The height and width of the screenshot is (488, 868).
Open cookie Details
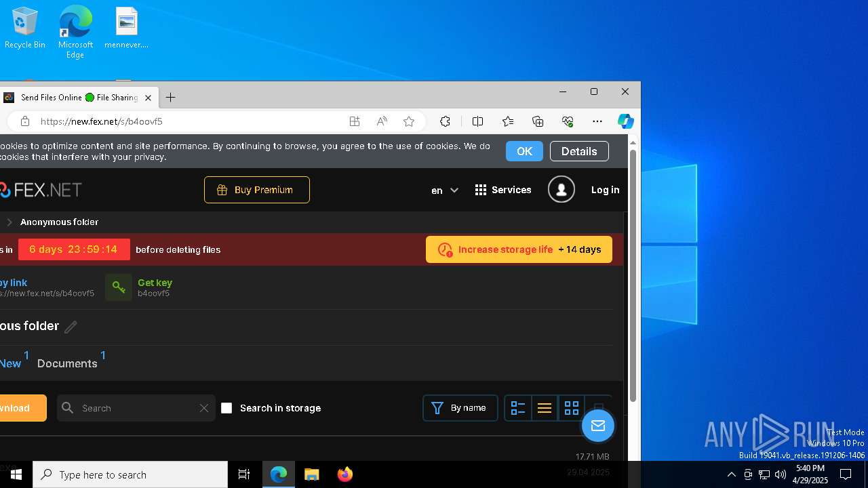(x=579, y=151)
